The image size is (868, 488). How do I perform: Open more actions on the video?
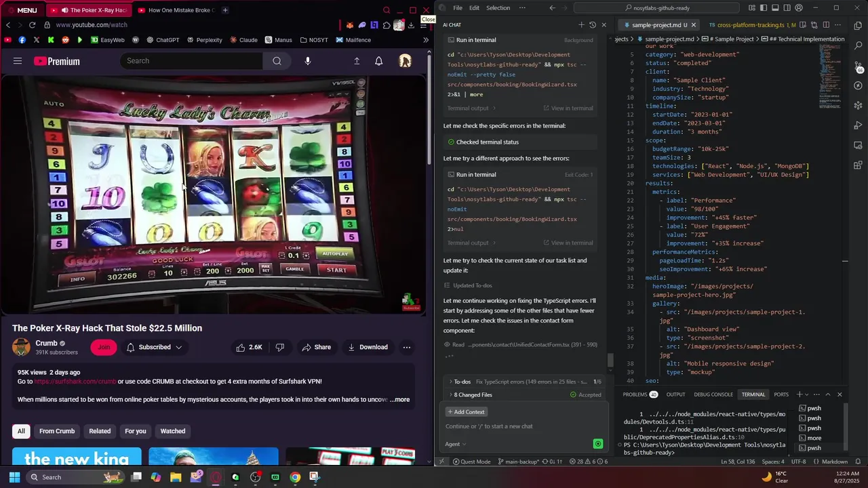[407, 347]
